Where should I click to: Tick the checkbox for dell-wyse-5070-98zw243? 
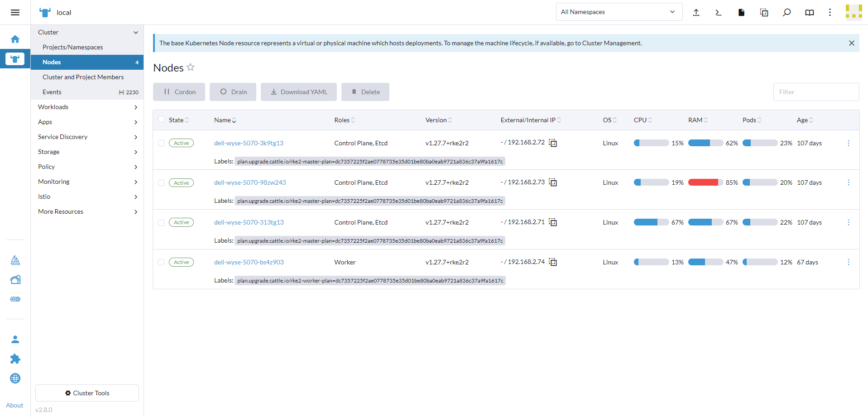coord(161,183)
